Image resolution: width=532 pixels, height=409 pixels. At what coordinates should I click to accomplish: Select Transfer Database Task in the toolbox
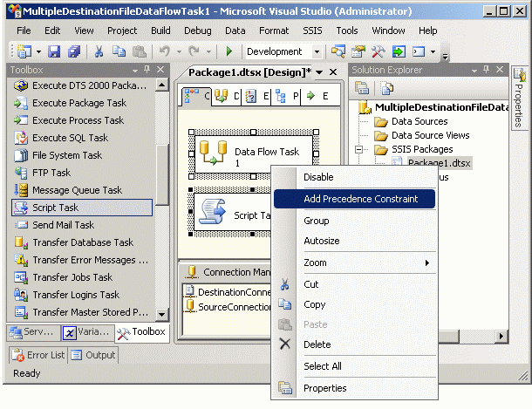[x=81, y=242]
